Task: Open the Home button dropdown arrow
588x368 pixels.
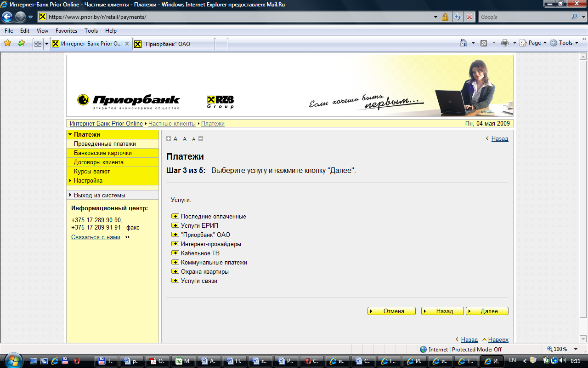Action: tap(473, 43)
